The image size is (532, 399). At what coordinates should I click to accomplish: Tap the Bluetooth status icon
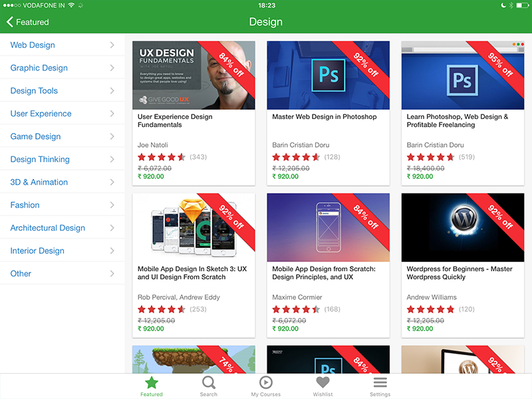pyautogui.click(x=511, y=5)
